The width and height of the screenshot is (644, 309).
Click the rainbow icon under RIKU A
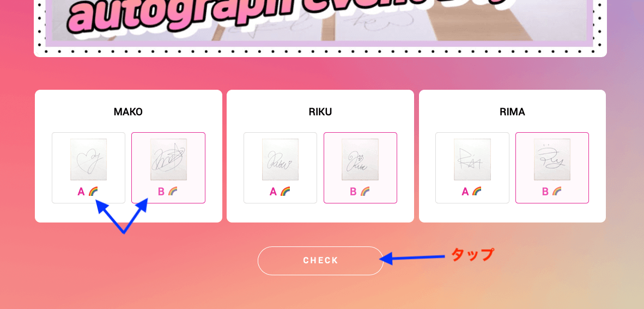point(285,191)
